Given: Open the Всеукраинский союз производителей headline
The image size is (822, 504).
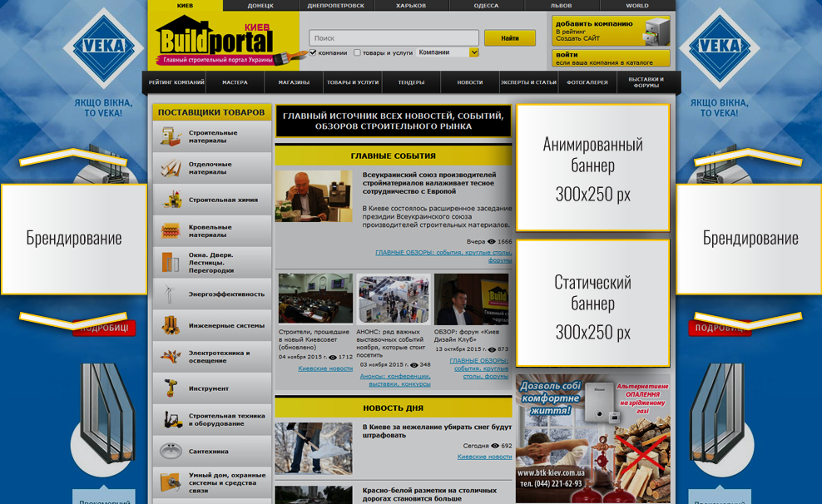Looking at the screenshot, I should point(428,183).
